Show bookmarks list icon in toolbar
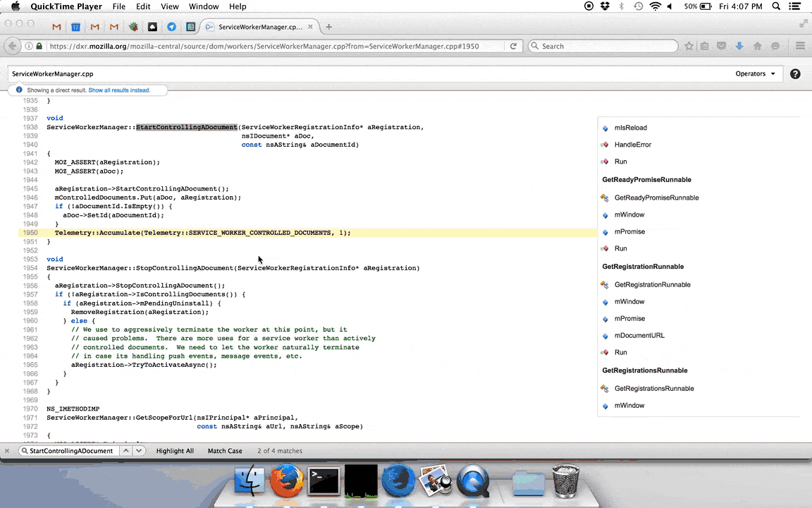Image resolution: width=812 pixels, height=508 pixels. pyautogui.click(x=704, y=46)
